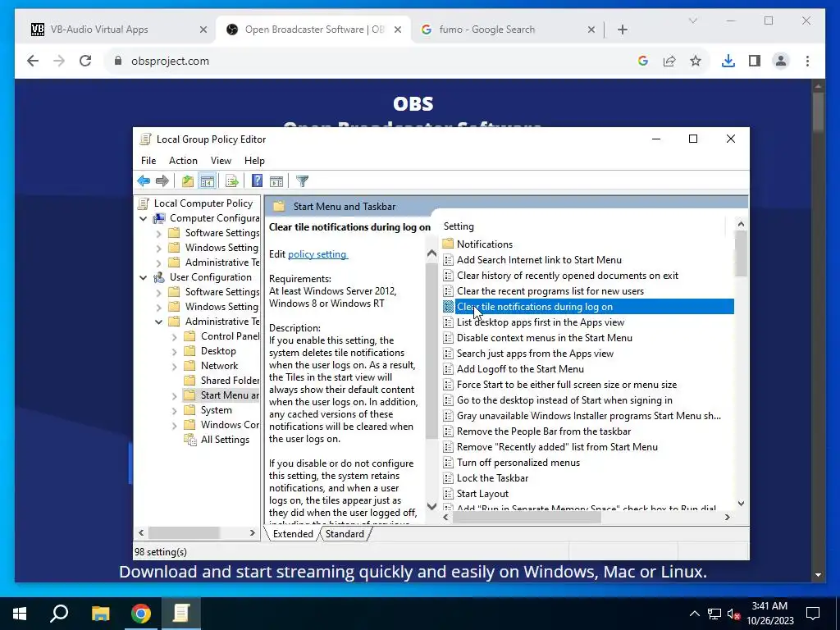Select Turn off personalized menus setting
The image size is (840, 630).
518,463
